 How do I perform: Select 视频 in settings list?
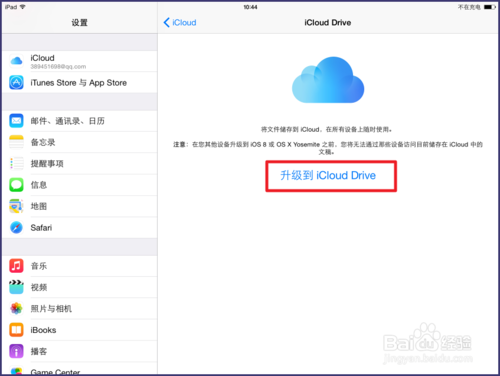click(80, 287)
